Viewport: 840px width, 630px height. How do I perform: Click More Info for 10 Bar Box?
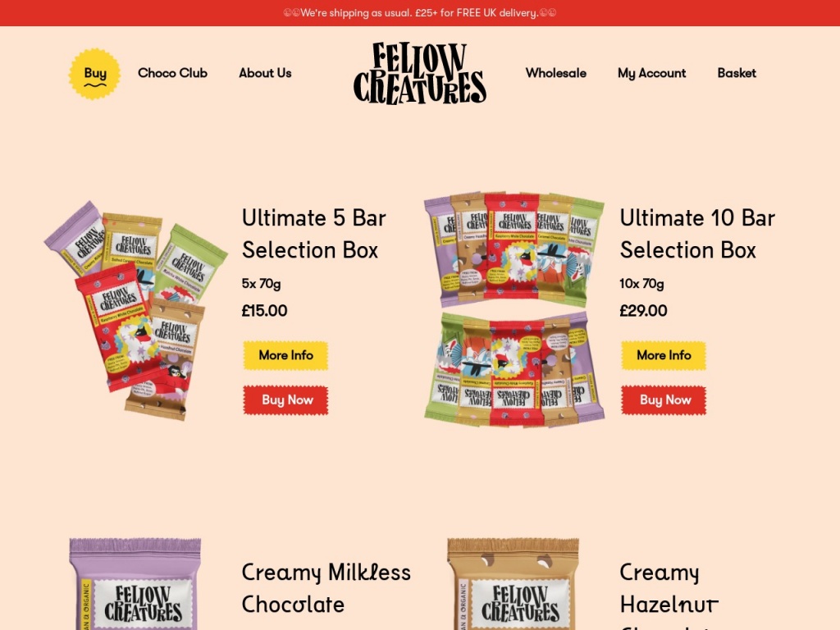pos(664,355)
